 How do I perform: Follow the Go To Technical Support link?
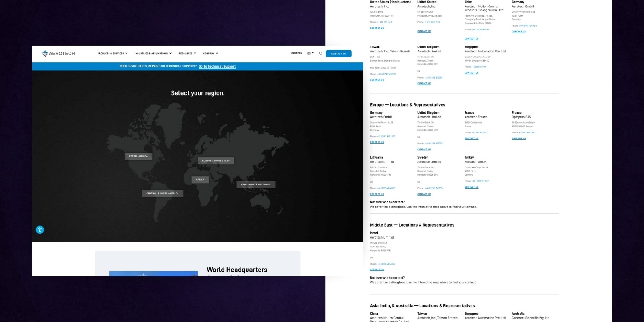(217, 66)
